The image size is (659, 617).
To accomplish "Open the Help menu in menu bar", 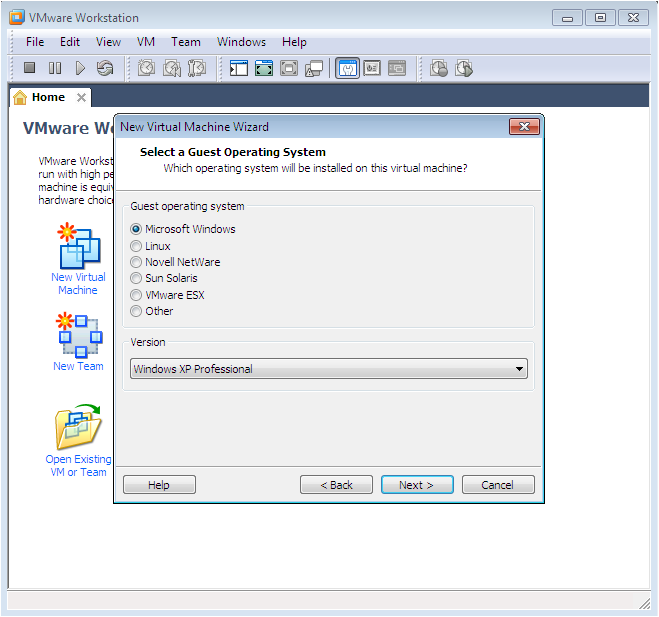I will (294, 42).
